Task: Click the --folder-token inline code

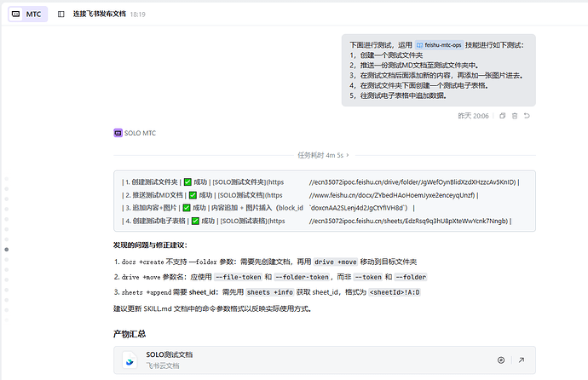Action: [x=302, y=277]
